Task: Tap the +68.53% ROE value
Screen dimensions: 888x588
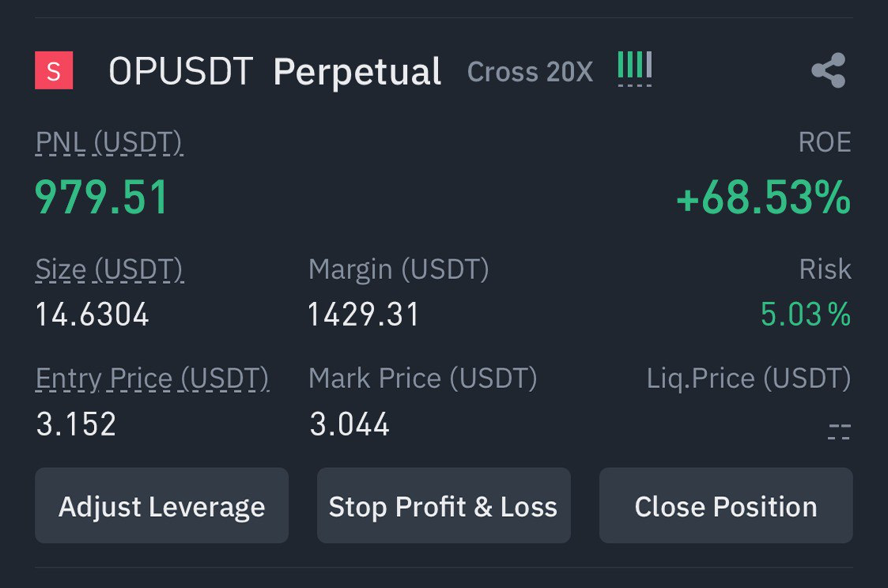Action: [x=763, y=198]
